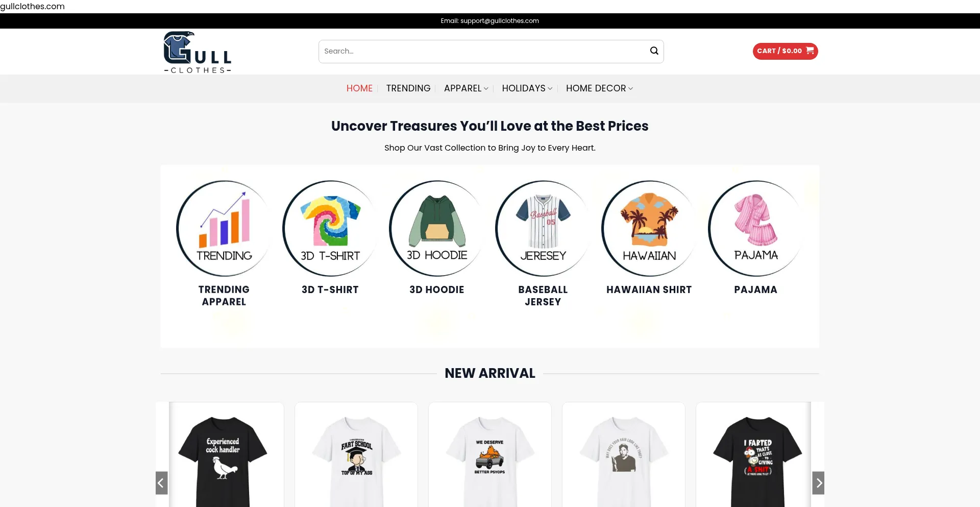Open the Experienced cock handler shirt thumbnail
Image resolution: width=980 pixels, height=507 pixels.
coord(223,454)
